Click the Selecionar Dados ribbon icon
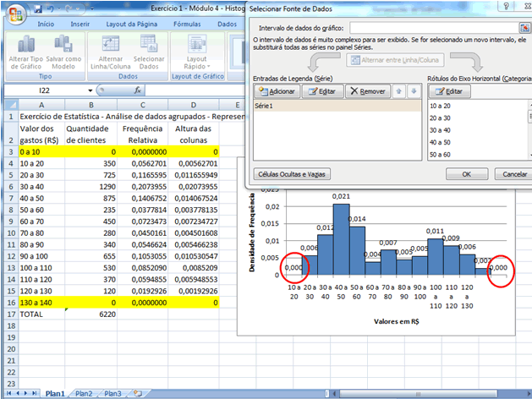Screen dimensions: 532x399 (149, 45)
